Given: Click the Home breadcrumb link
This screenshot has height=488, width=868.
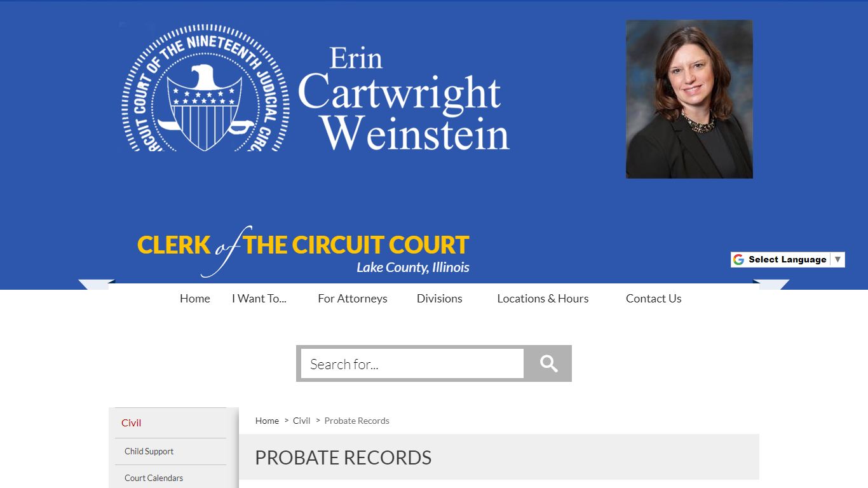Looking at the screenshot, I should pos(267,421).
